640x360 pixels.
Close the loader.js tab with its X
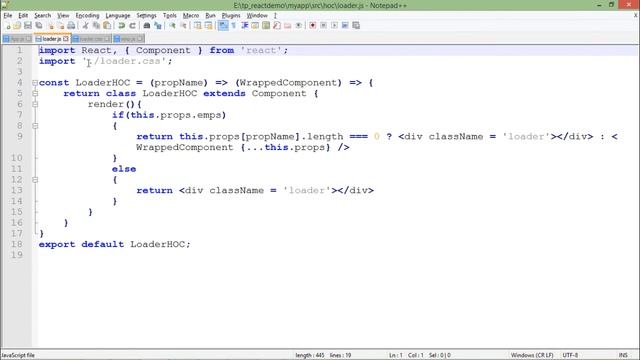(66, 39)
